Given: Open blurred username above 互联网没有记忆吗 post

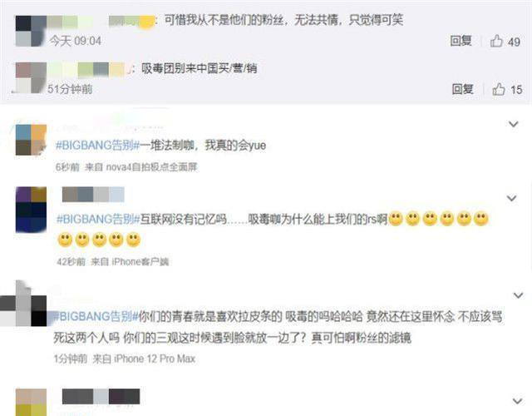Looking at the screenshot, I should coord(93,195).
